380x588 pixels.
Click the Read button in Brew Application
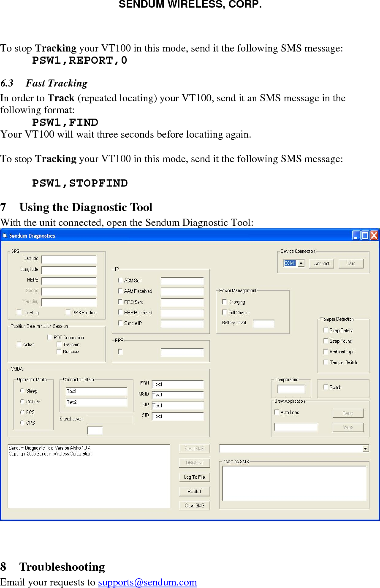coord(347,413)
